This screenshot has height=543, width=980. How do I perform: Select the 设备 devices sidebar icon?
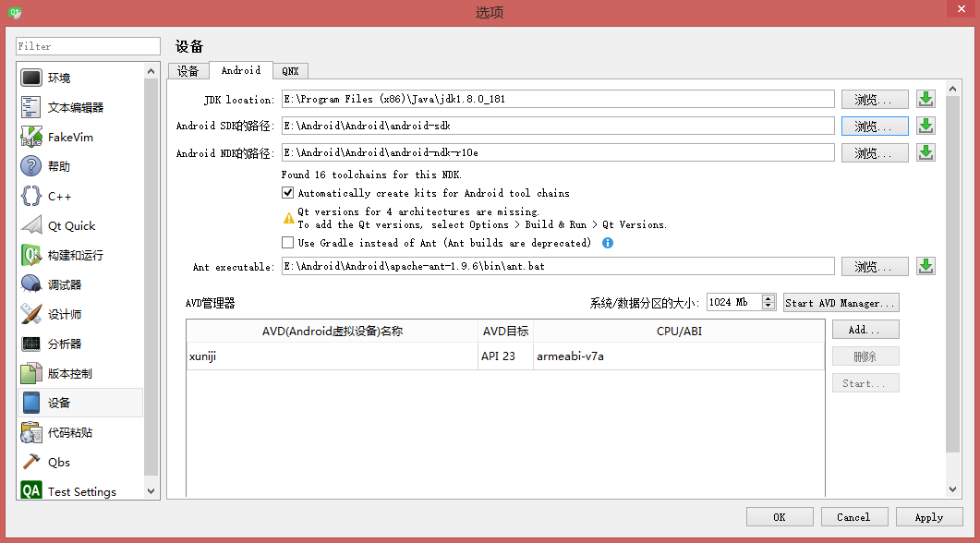(31, 403)
